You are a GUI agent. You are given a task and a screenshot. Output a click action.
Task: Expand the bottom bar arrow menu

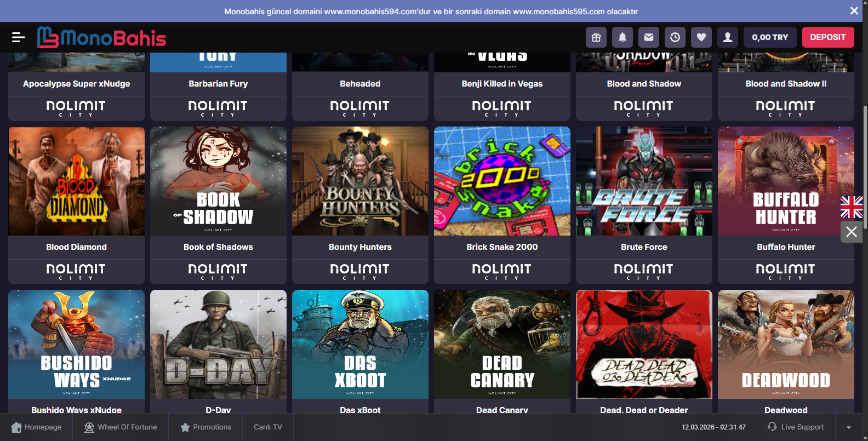[849, 427]
